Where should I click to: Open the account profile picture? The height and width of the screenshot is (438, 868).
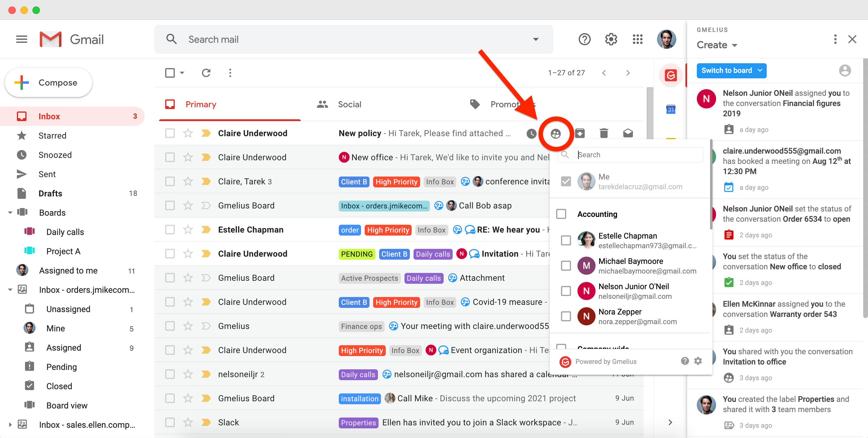click(666, 39)
